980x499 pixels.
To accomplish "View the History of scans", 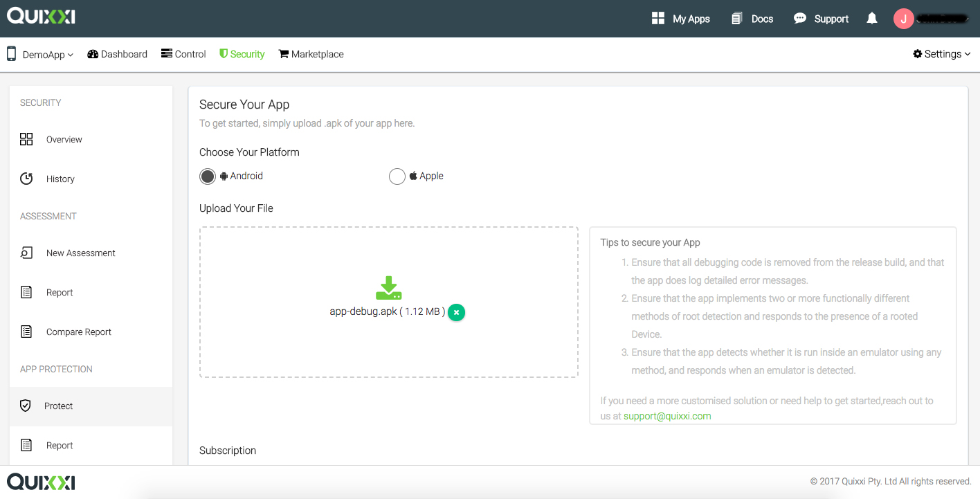I will tap(60, 179).
